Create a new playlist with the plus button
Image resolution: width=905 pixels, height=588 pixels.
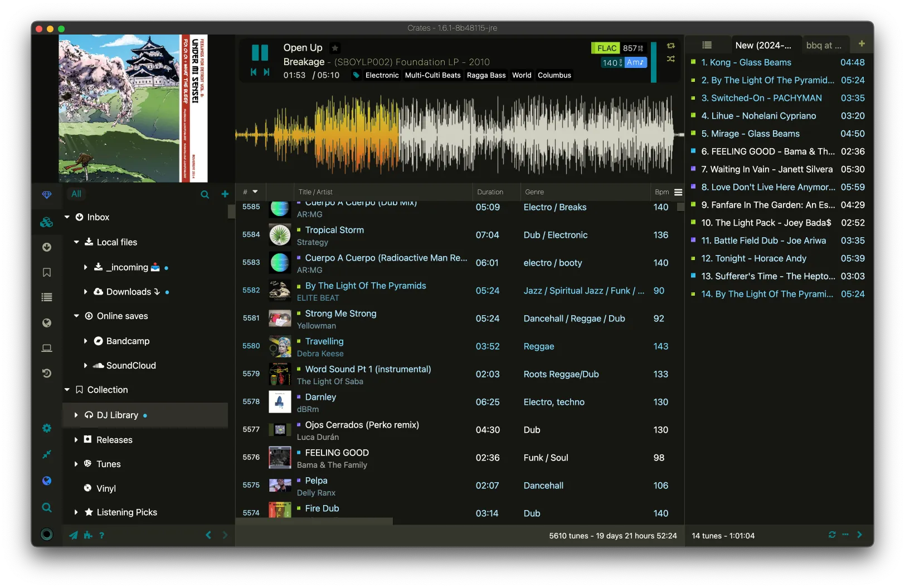(861, 43)
